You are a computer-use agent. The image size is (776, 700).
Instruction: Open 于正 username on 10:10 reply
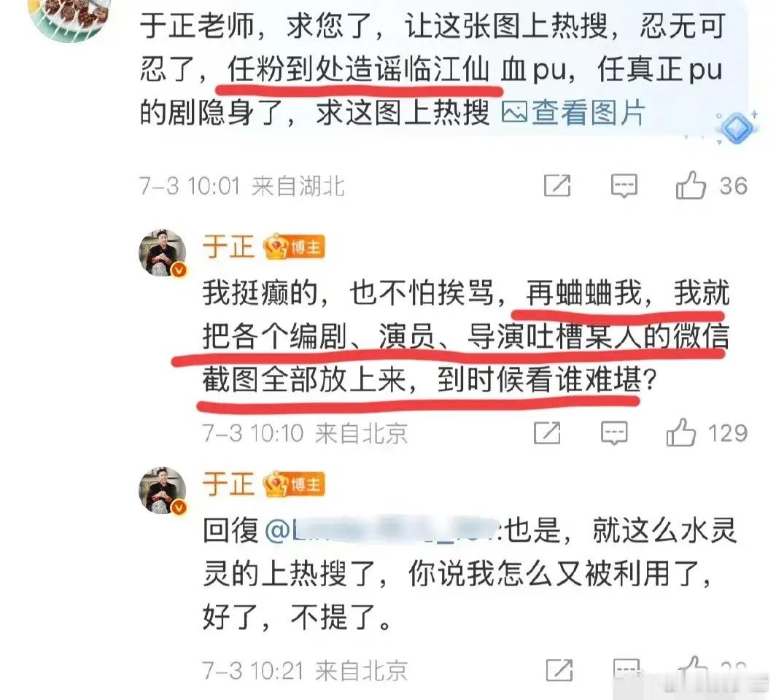(x=228, y=246)
